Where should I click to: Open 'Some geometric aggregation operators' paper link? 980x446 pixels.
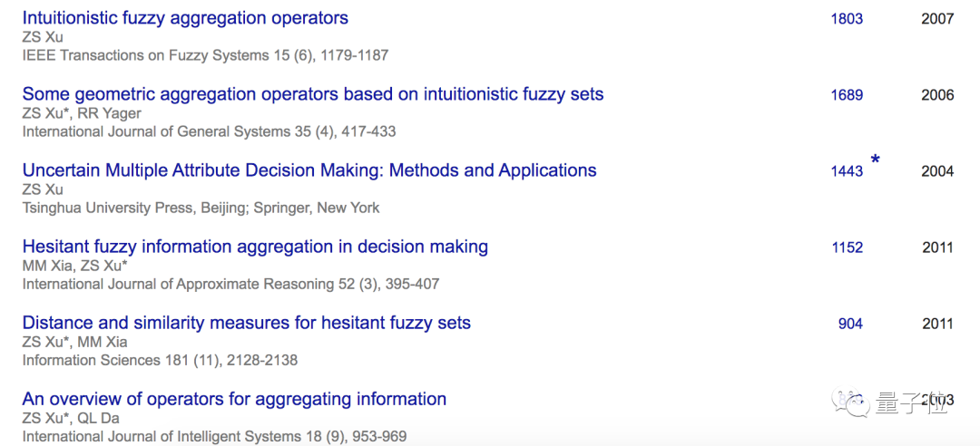(313, 94)
